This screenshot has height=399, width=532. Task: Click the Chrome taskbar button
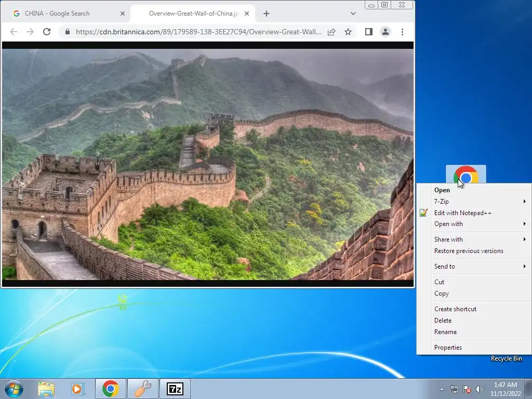111,389
